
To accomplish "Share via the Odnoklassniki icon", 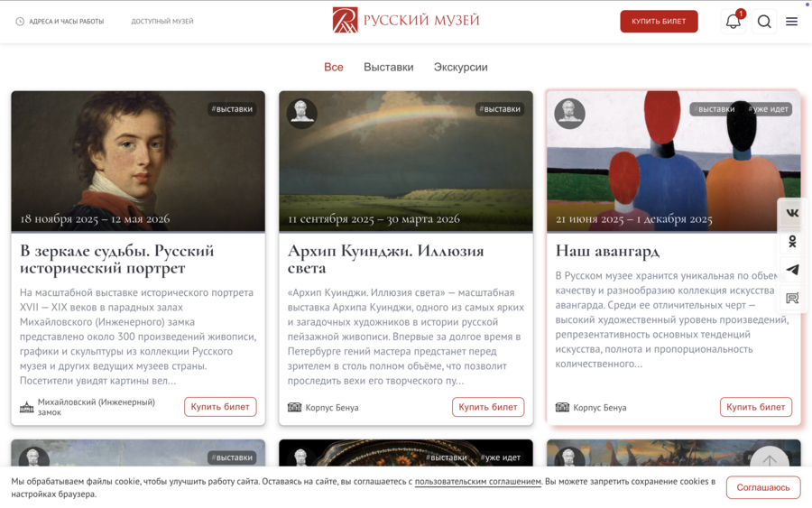I will coord(792,241).
